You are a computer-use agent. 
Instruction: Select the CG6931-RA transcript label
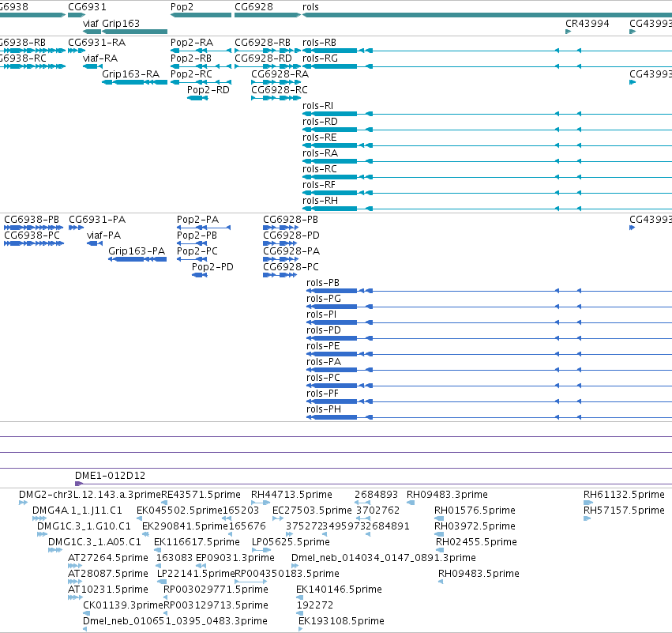97,43
